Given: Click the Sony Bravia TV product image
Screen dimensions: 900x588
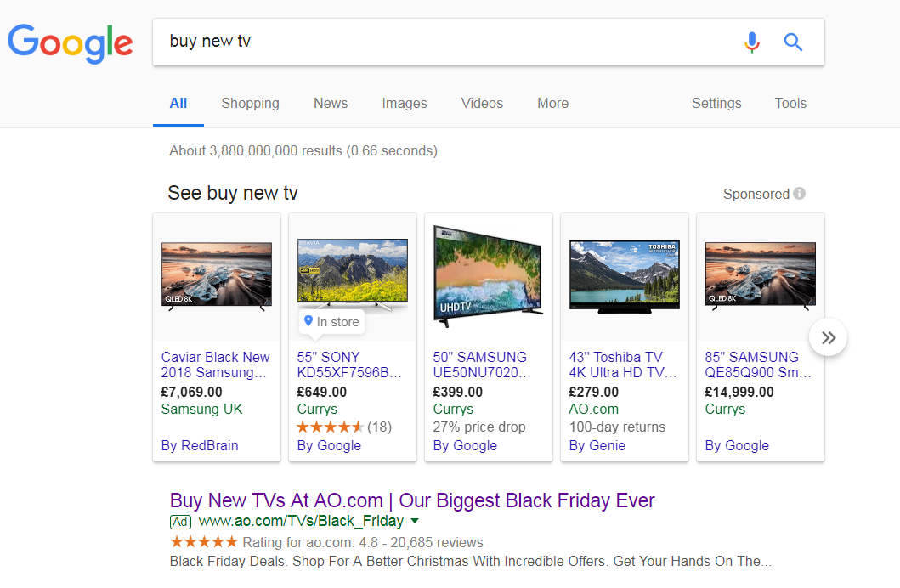Looking at the screenshot, I should (x=353, y=274).
